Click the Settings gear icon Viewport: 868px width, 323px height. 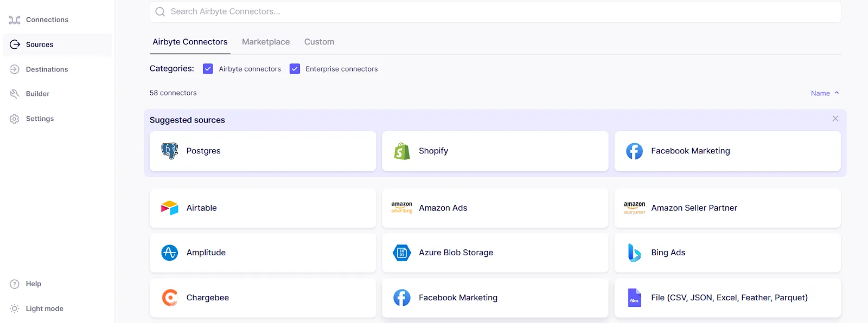15,119
